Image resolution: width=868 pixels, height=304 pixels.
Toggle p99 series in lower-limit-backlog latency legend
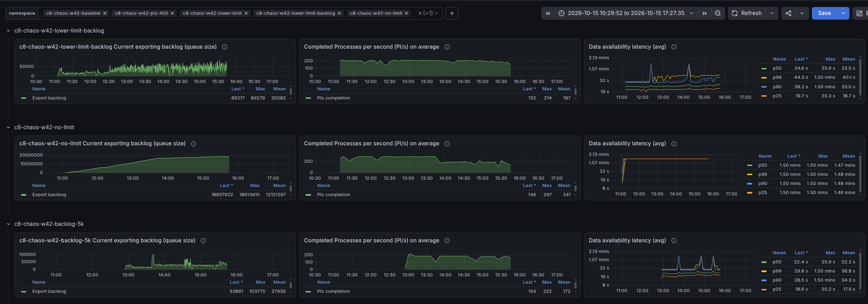[x=777, y=77]
